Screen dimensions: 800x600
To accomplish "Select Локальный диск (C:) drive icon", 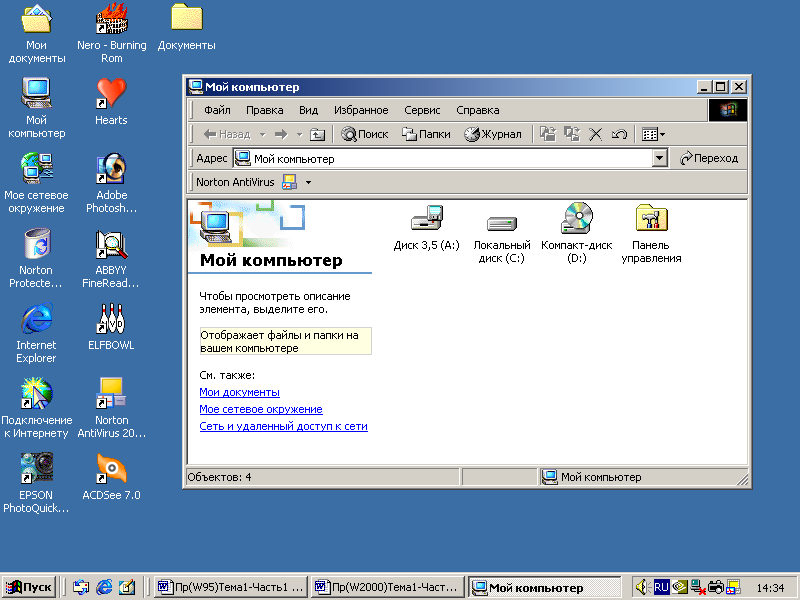I will (502, 223).
